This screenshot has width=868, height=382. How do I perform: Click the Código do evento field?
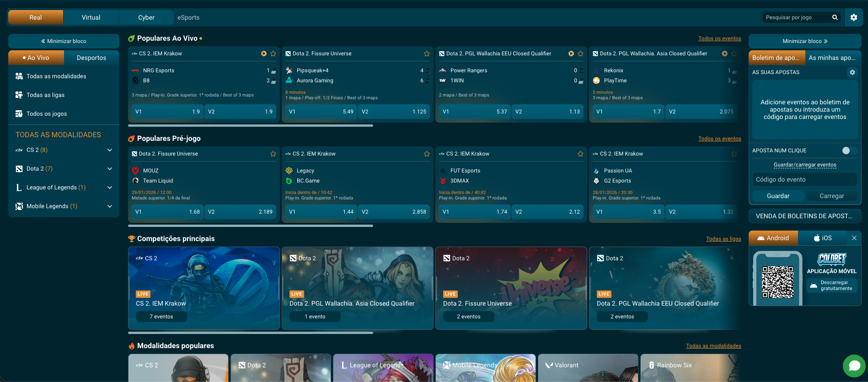click(x=804, y=179)
